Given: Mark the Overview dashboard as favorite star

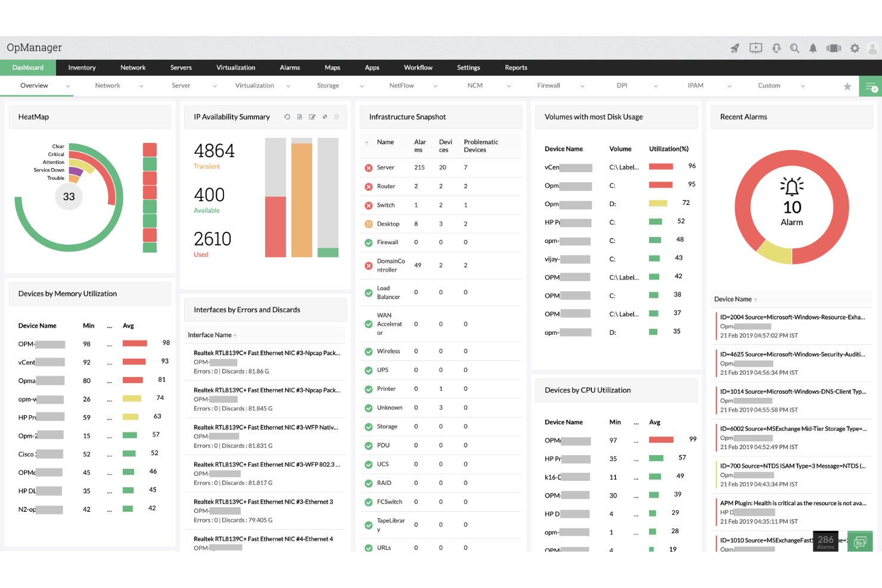Looking at the screenshot, I should pyautogui.click(x=847, y=86).
